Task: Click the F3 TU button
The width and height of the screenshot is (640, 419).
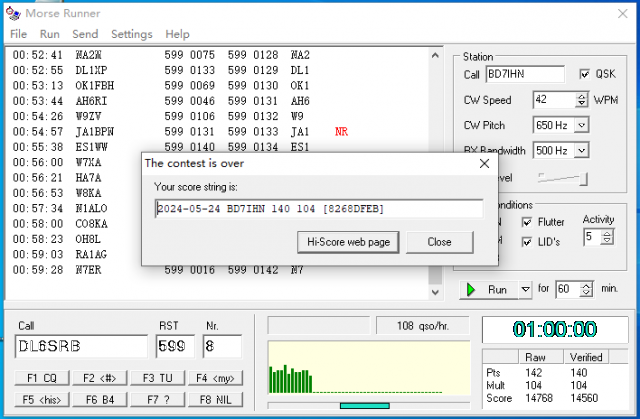Action: pyautogui.click(x=158, y=378)
